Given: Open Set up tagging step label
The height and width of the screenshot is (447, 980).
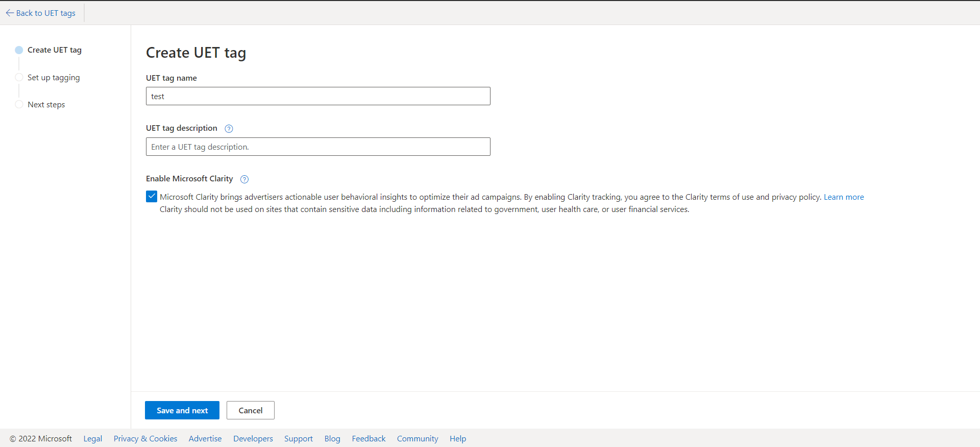Looking at the screenshot, I should 54,78.
